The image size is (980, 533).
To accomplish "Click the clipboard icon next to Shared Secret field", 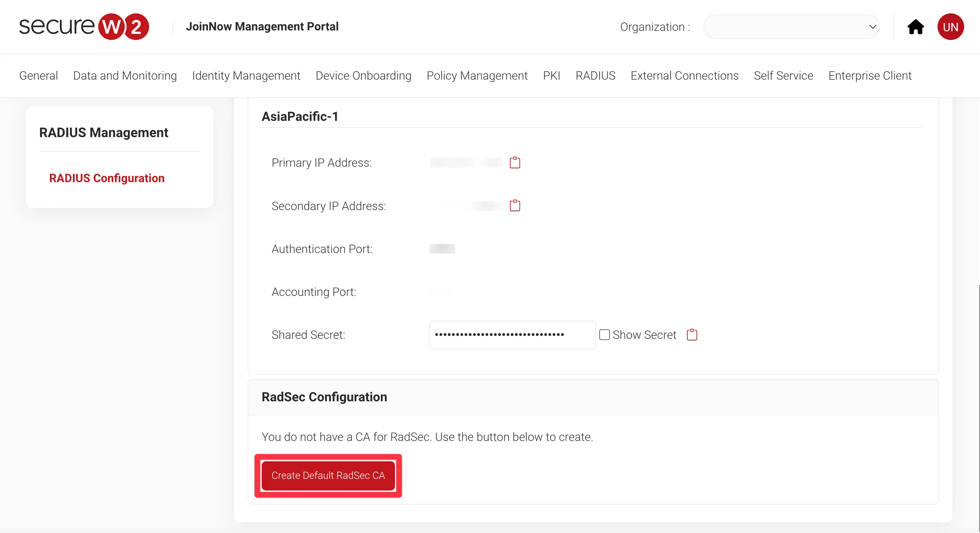I will point(691,334).
